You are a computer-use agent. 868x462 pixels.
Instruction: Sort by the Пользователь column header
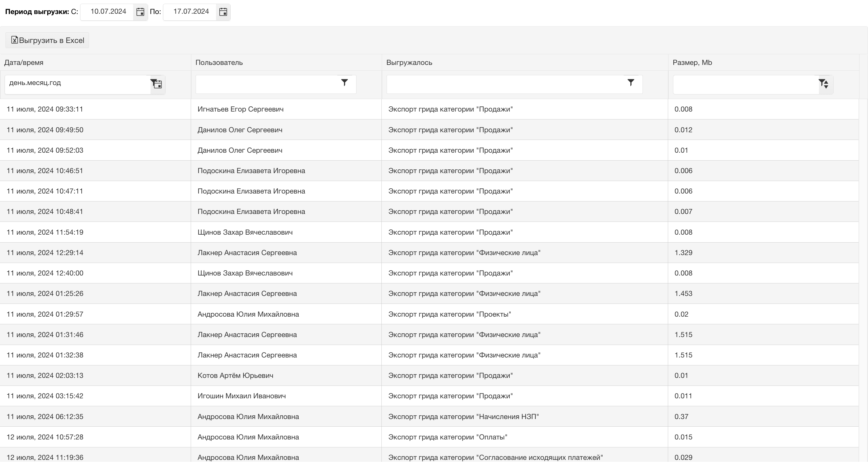[x=219, y=63]
